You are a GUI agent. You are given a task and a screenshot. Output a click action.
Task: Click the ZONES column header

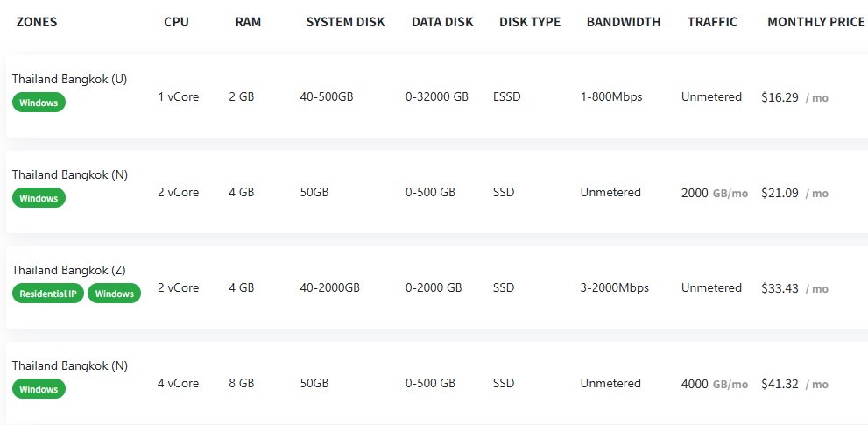[37, 22]
